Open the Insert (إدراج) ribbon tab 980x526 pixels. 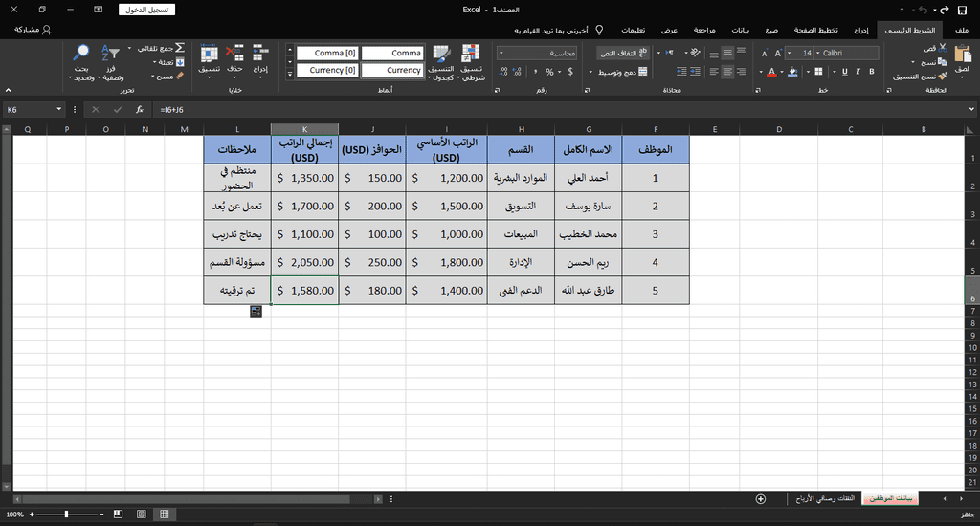pyautogui.click(x=859, y=30)
